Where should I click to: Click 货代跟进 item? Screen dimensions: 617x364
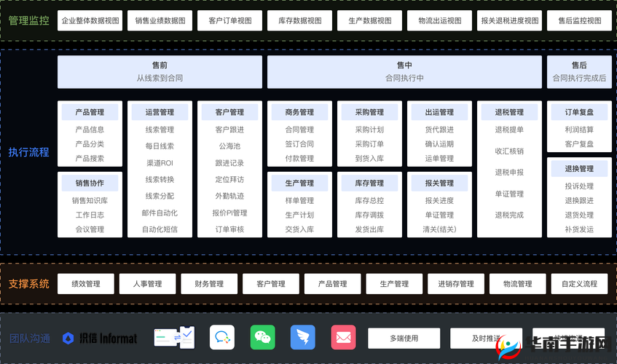[439, 130]
